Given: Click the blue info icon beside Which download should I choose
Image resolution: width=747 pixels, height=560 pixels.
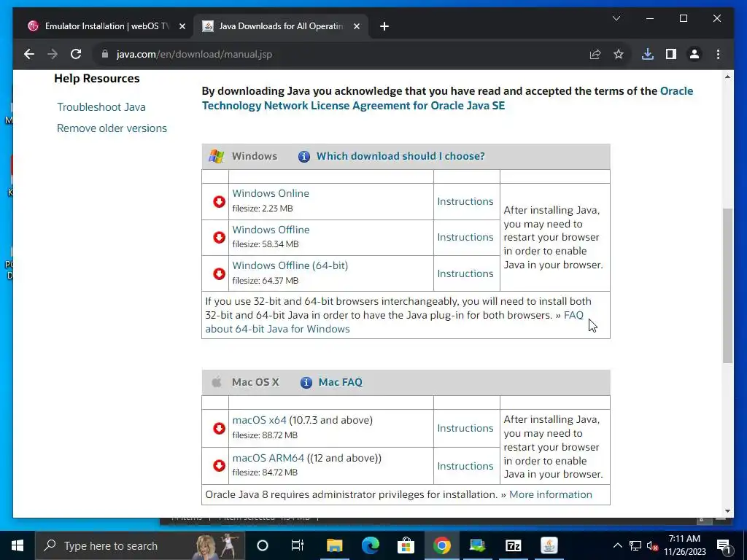Looking at the screenshot, I should pyautogui.click(x=304, y=156).
